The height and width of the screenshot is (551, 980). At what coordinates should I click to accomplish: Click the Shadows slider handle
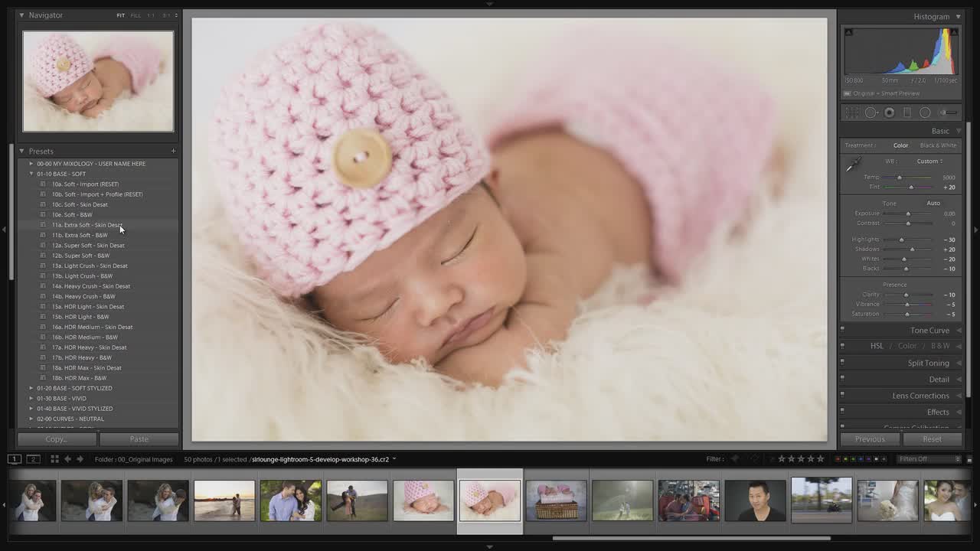coord(912,249)
